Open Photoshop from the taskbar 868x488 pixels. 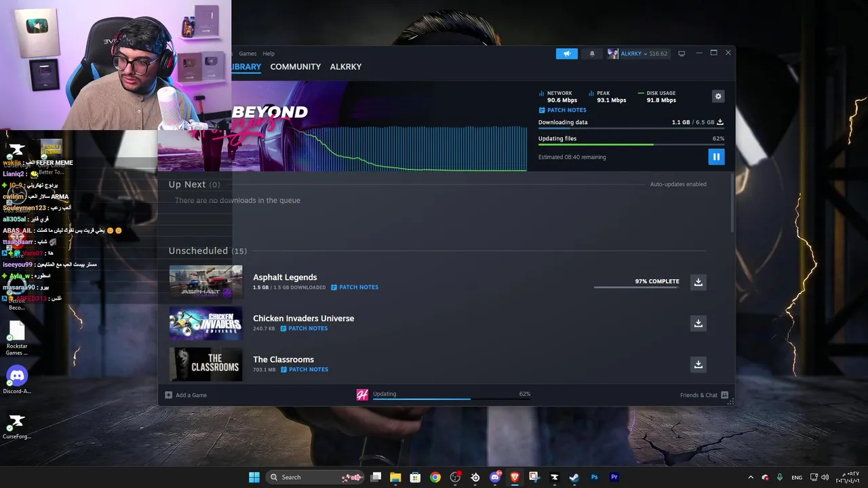pyautogui.click(x=594, y=477)
